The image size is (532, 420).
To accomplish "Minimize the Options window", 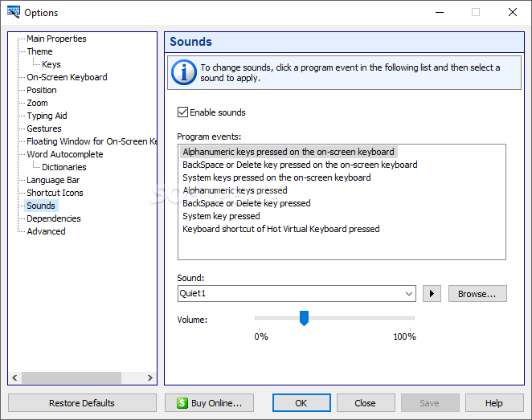I will (440, 13).
